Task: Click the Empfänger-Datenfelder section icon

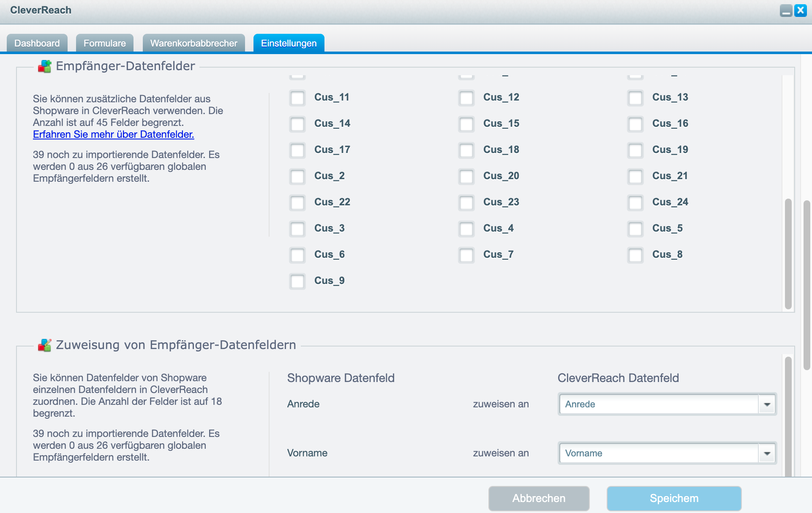Action: pos(44,66)
